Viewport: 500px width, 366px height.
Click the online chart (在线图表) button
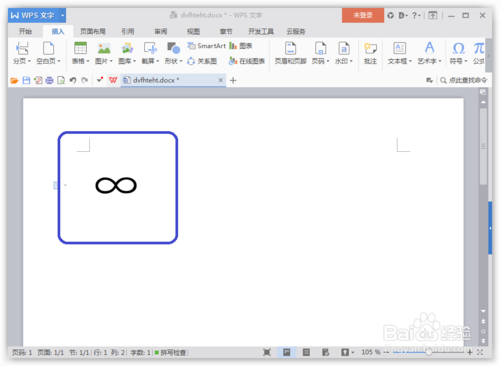[x=247, y=61]
